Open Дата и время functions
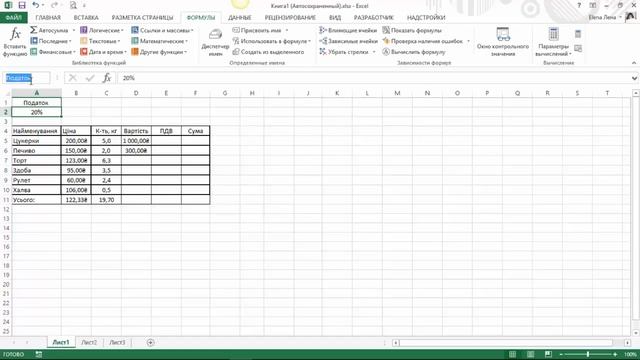The width and height of the screenshot is (640, 360). tap(103, 52)
